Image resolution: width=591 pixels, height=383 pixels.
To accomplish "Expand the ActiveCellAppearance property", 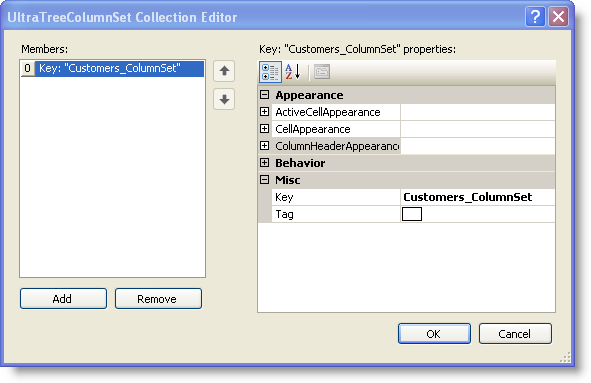I will point(265,112).
